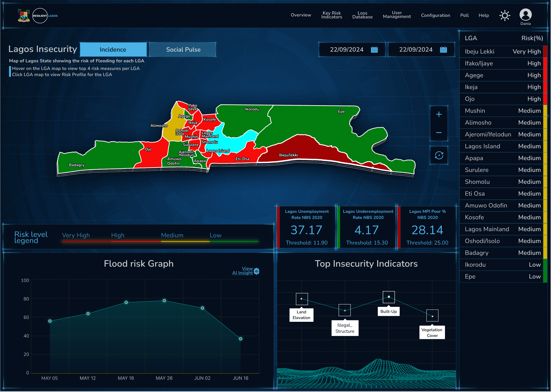
Task: Click View AI Insight link
Action: click(242, 271)
